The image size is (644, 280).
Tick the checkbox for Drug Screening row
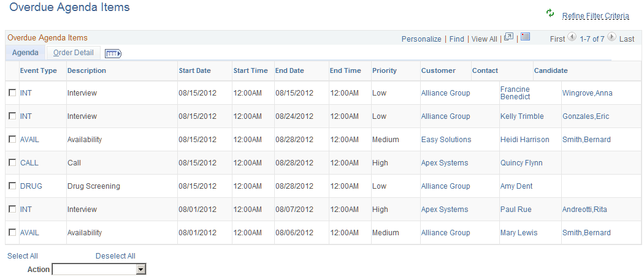[12, 186]
